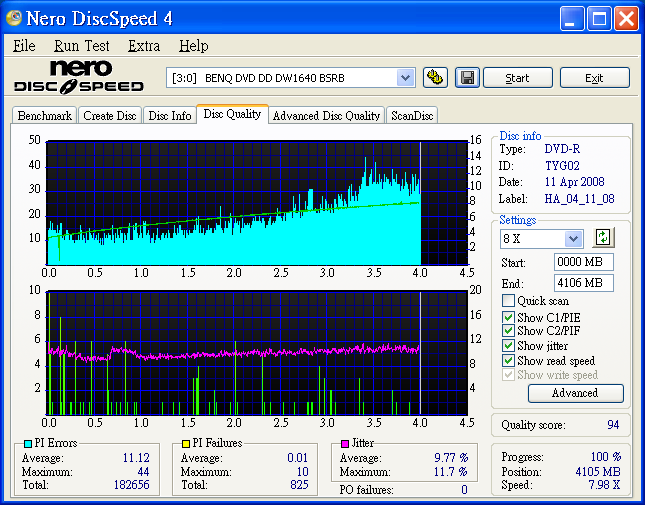Image resolution: width=645 pixels, height=505 pixels.
Task: Click the Nero Disc Speed logo
Action: coord(79,77)
